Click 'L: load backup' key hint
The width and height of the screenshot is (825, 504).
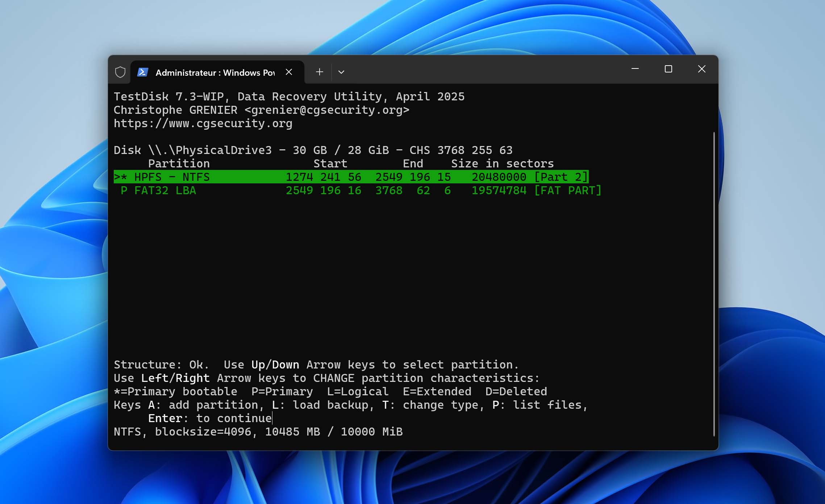(x=320, y=405)
